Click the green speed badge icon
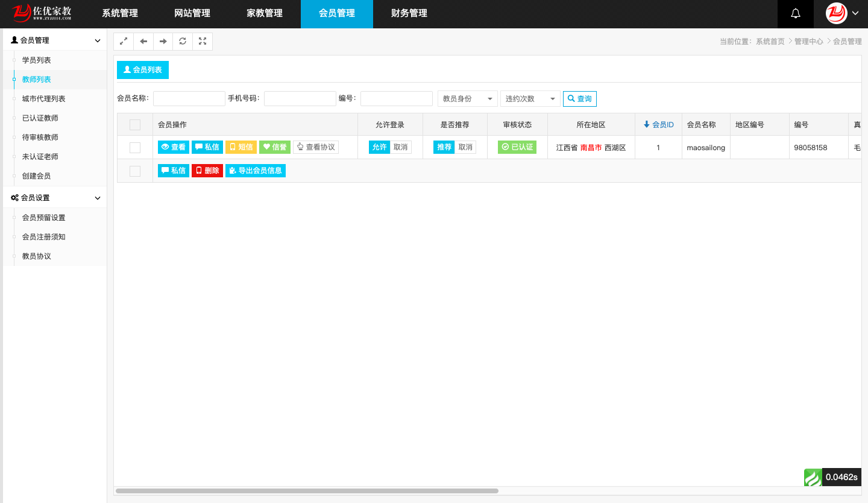Screen dimensions: 868x503 [813, 477]
